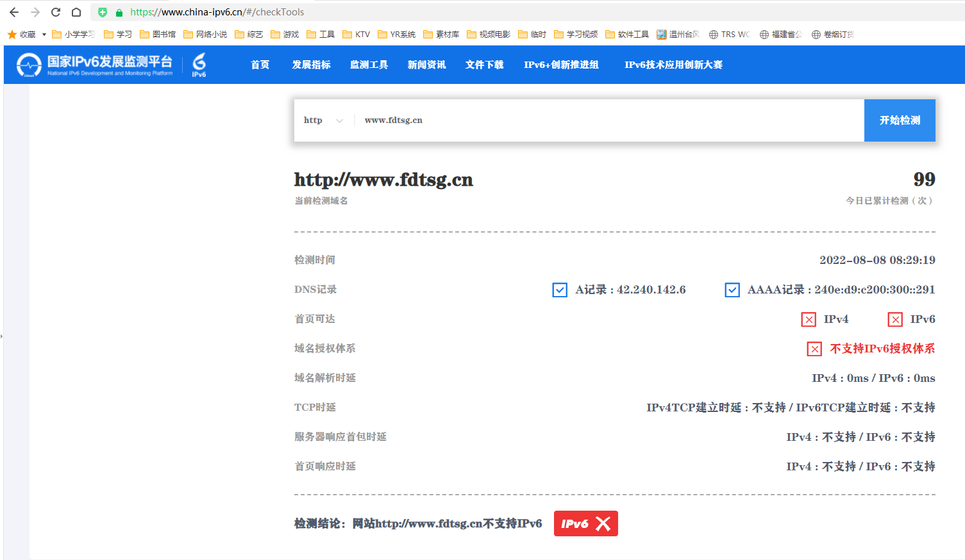Image resolution: width=965 pixels, height=560 pixels.
Task: Reload the page with refresh icon
Action: pos(56,12)
